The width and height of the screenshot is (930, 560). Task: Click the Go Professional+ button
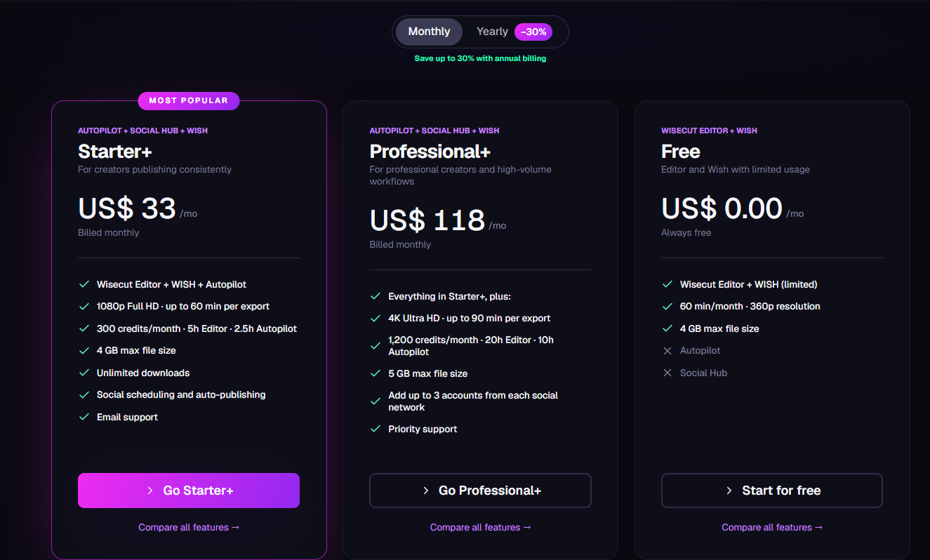pos(480,491)
